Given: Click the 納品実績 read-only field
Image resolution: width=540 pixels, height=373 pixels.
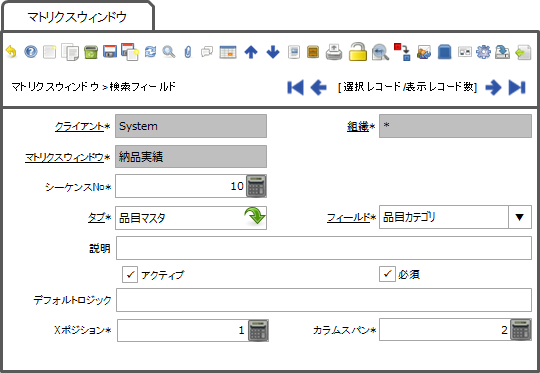Looking at the screenshot, I should 191,157.
